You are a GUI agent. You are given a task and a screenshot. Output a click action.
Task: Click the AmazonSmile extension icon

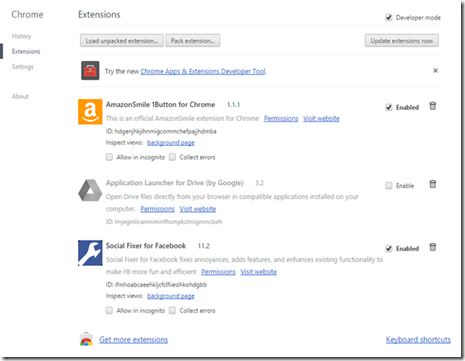click(x=90, y=112)
